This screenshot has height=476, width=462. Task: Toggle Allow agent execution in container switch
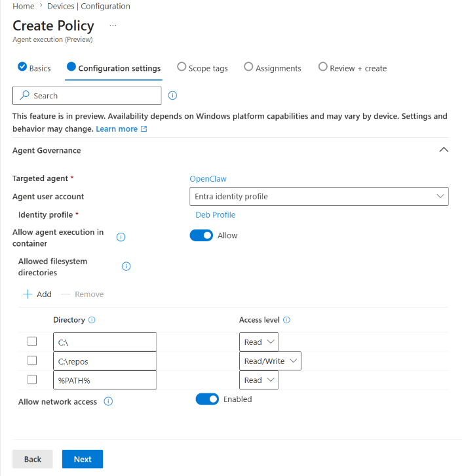point(201,235)
